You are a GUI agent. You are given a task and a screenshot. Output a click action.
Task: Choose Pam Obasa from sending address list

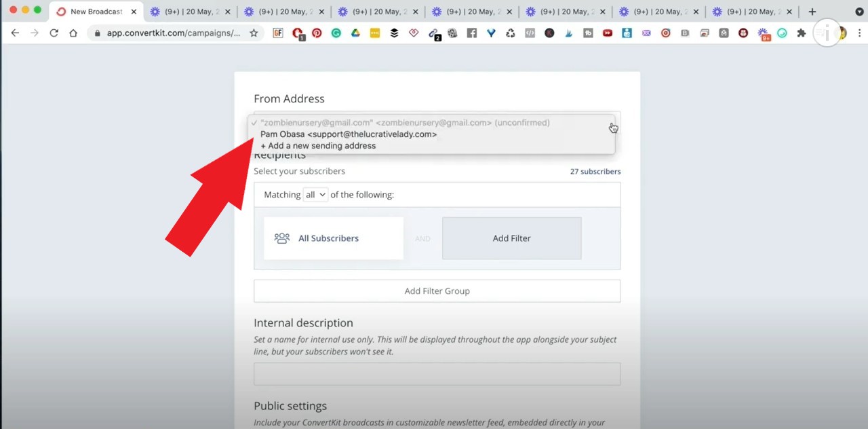[x=348, y=134]
